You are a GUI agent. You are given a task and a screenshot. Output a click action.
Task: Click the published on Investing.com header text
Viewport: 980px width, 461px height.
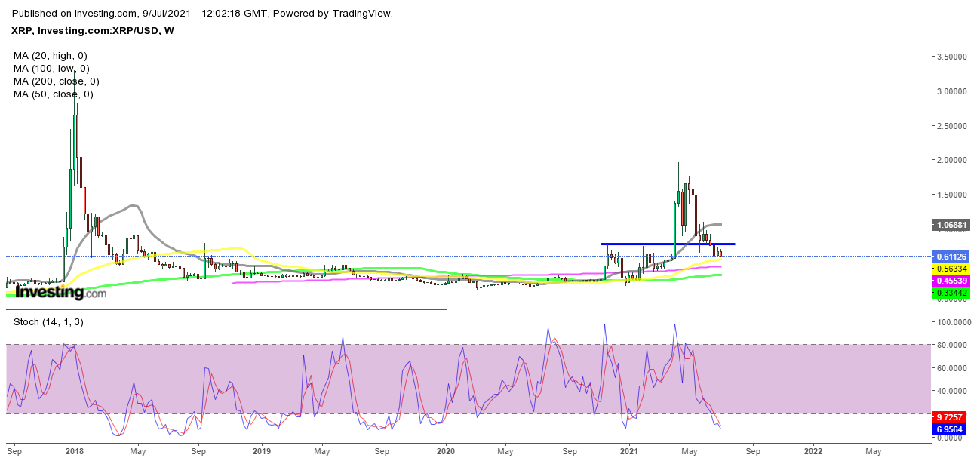point(203,13)
